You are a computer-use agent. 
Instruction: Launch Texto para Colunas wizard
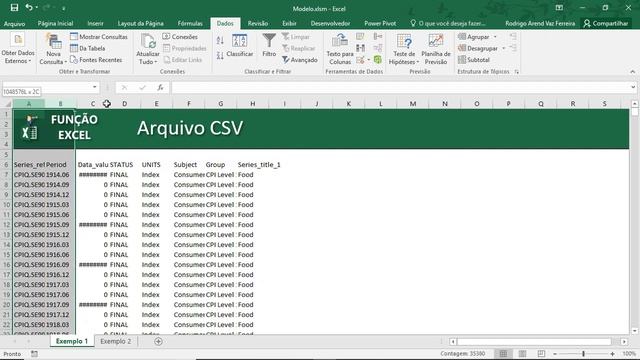[340, 49]
